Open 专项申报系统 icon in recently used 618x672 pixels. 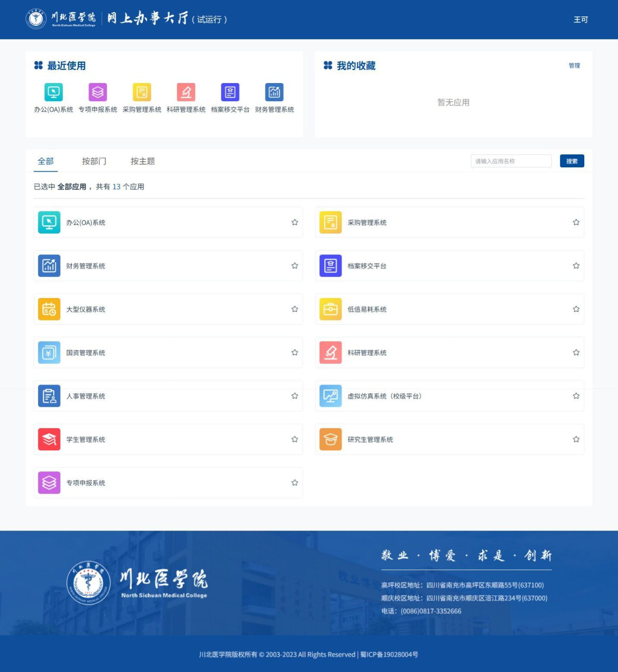click(98, 92)
